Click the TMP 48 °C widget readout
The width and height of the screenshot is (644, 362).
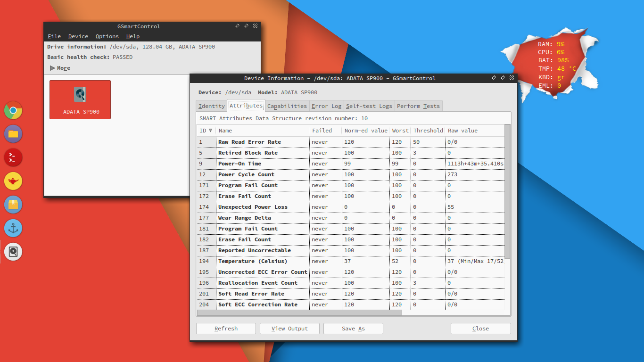[x=557, y=68]
